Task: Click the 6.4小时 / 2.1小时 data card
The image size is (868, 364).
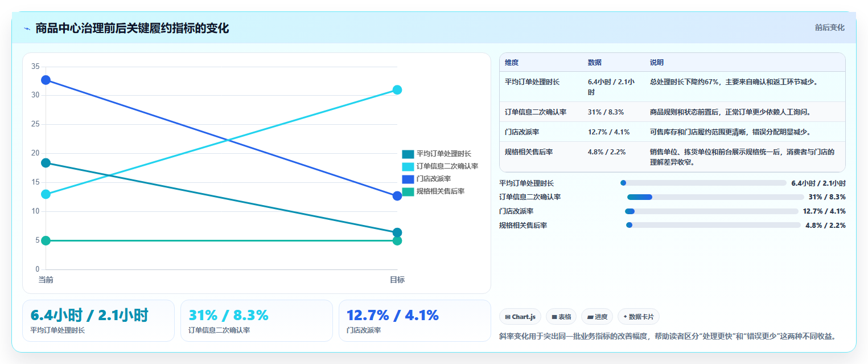Action: (98, 321)
